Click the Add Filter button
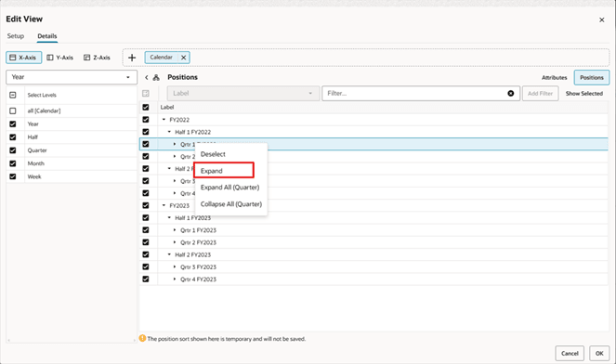 [x=540, y=94]
